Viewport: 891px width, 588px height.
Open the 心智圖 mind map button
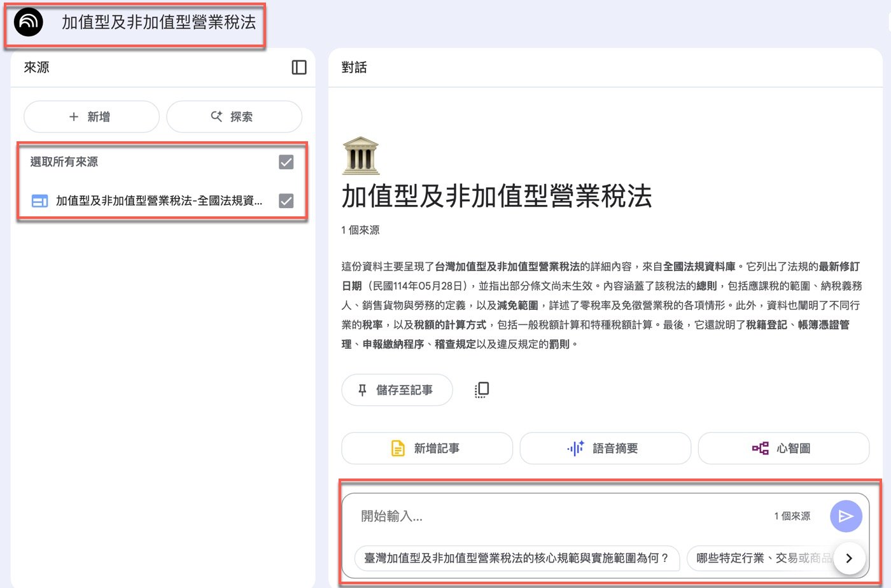[x=783, y=449]
